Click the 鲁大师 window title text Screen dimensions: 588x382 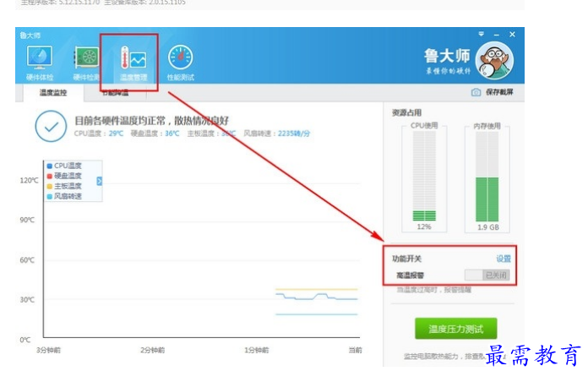tap(30, 35)
